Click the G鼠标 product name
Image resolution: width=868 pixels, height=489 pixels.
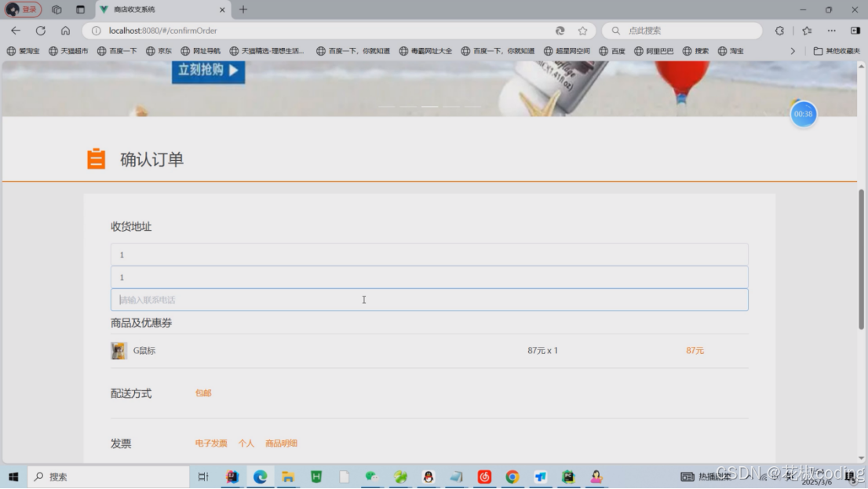[144, 351]
